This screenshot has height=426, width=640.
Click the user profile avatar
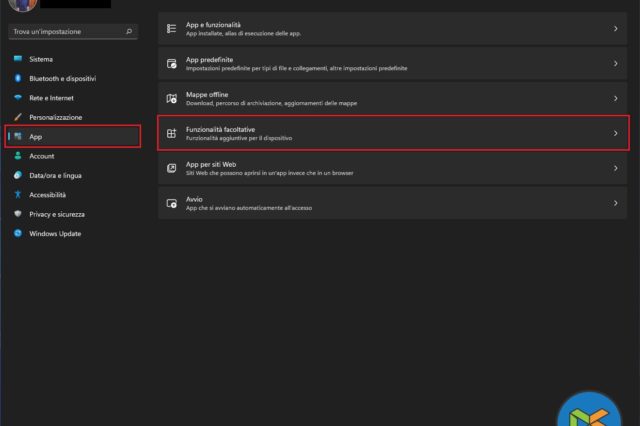(22, 4)
